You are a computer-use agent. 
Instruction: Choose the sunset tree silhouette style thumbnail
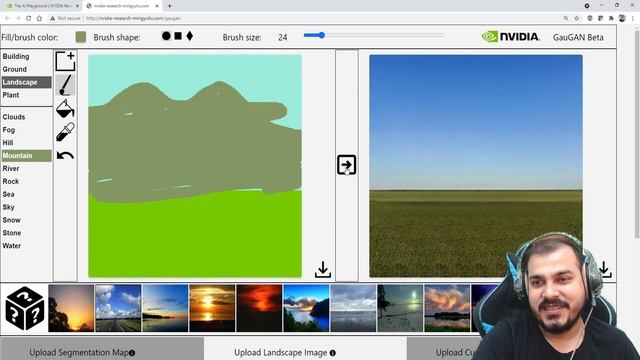(71, 308)
